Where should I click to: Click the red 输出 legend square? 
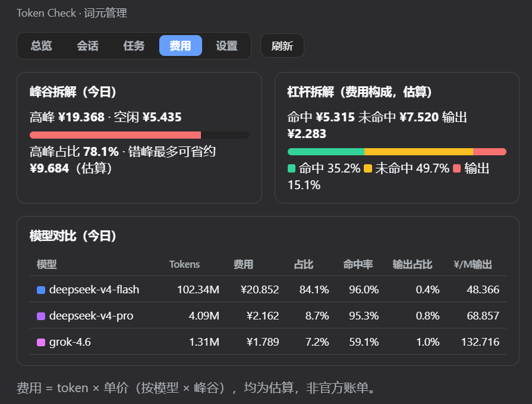pyautogui.click(x=457, y=168)
